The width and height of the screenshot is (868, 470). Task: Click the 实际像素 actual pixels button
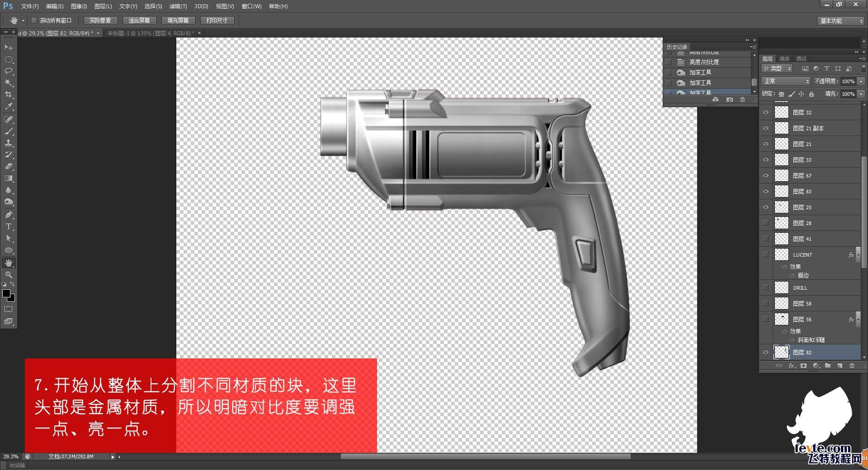pyautogui.click(x=100, y=20)
